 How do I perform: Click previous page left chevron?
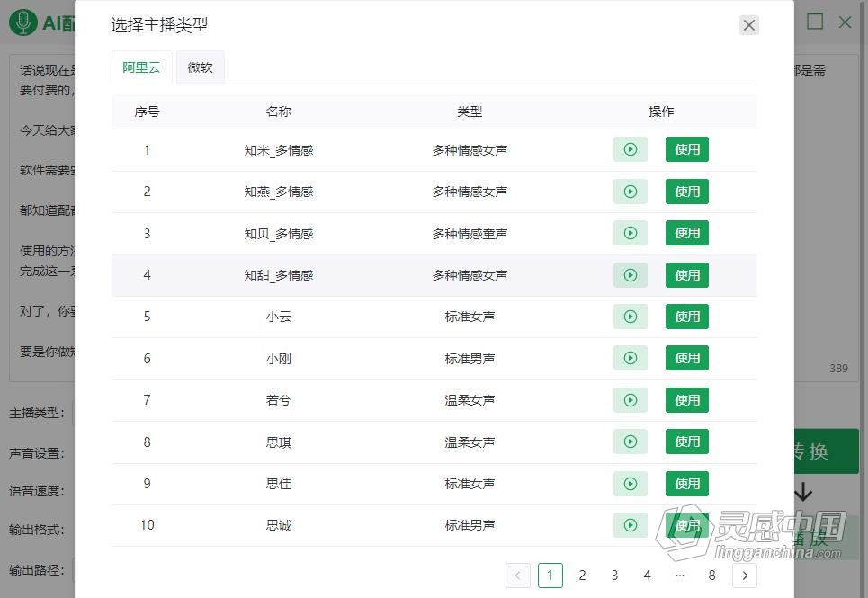pyautogui.click(x=517, y=576)
